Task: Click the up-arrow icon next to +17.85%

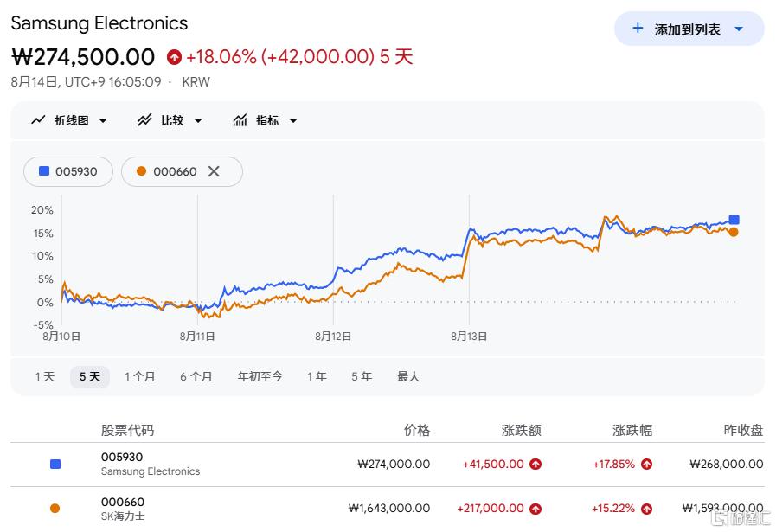Action: [x=646, y=465]
